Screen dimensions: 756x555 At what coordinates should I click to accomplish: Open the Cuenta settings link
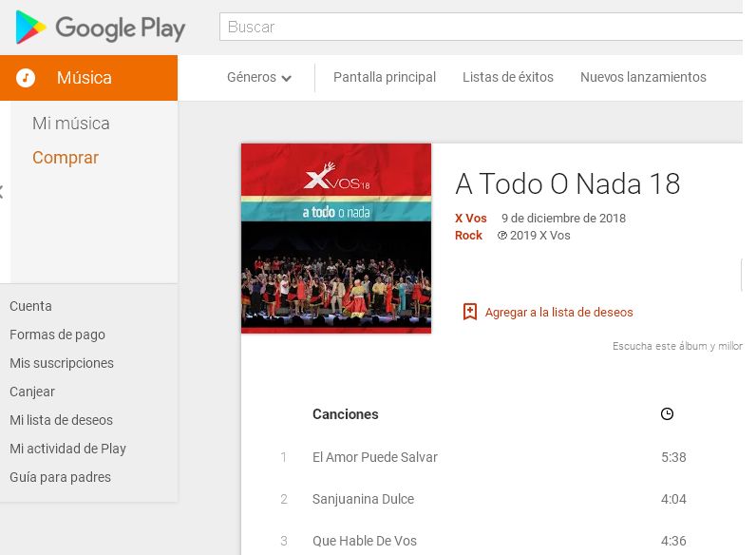tap(31, 306)
